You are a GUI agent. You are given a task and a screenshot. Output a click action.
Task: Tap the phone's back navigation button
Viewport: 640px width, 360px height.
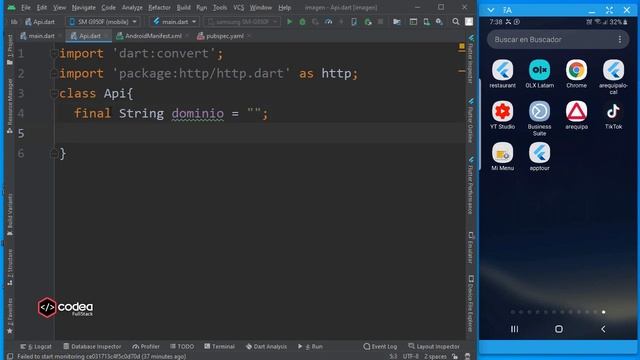(603, 329)
